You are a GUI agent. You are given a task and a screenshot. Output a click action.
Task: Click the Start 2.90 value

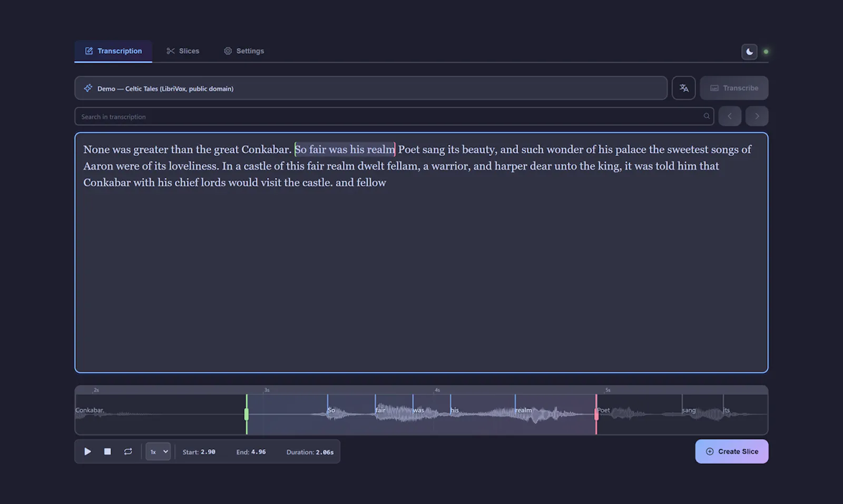coord(208,452)
